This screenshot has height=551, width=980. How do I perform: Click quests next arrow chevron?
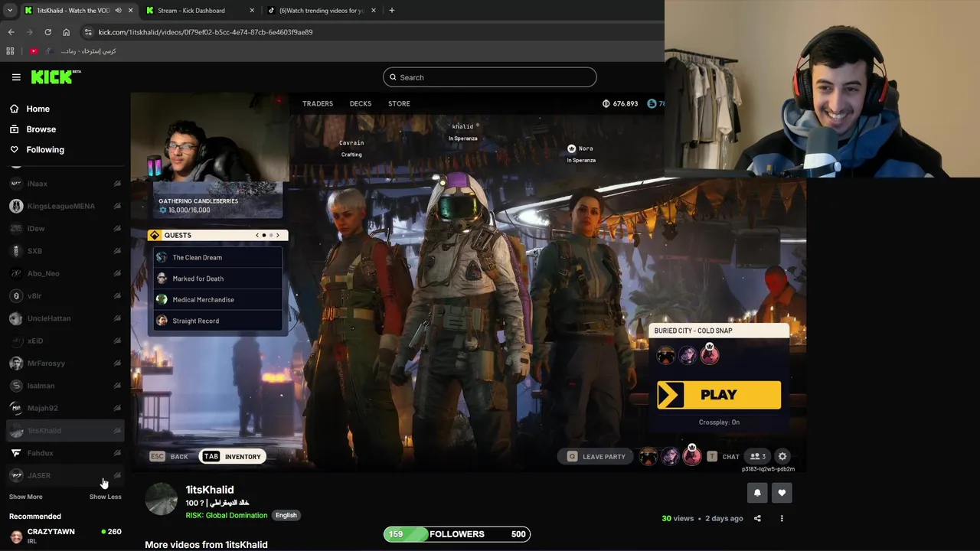coord(278,235)
